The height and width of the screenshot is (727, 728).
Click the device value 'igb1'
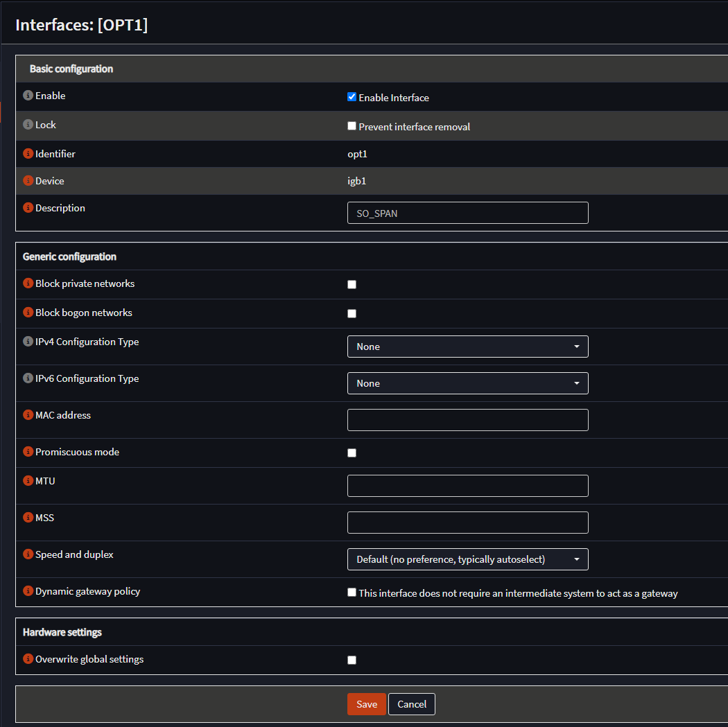pos(356,181)
